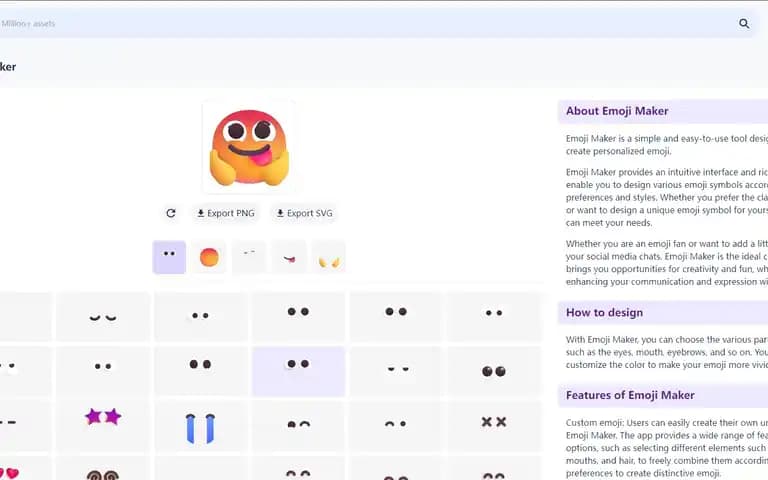Screen dimensions: 768x480
Task: Click the 'About Emoji Maker' heading
Action: coord(617,111)
